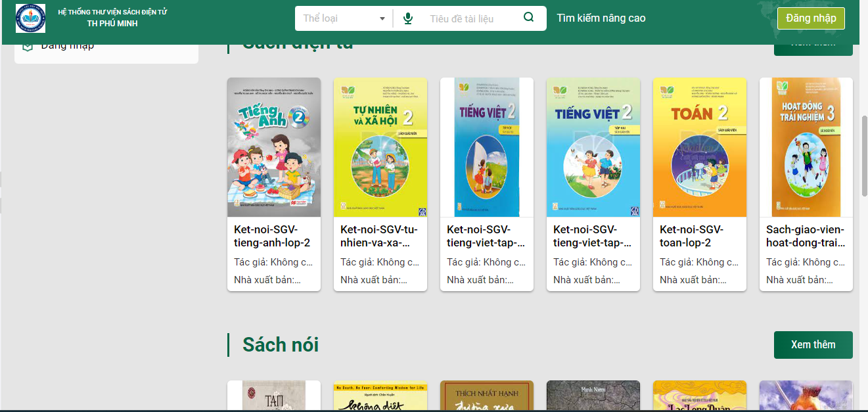Open the Toán 2 book cover
868x412 pixels.
click(x=700, y=147)
